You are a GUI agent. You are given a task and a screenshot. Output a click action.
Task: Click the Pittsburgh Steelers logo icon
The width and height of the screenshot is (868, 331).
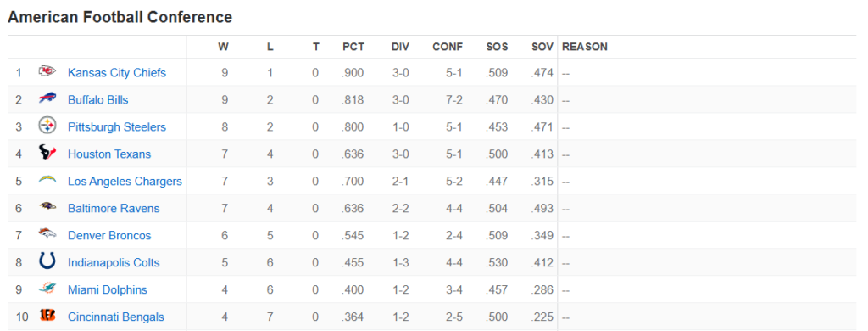[47, 126]
